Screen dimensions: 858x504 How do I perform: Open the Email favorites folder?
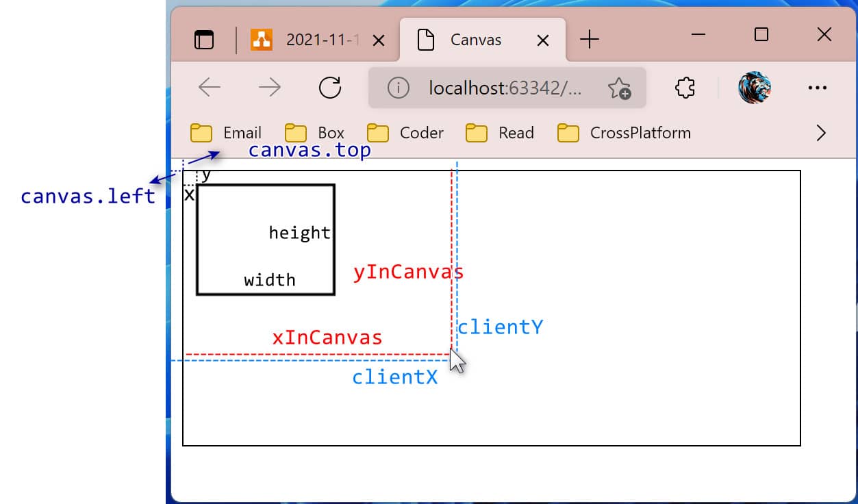pyautogui.click(x=226, y=132)
